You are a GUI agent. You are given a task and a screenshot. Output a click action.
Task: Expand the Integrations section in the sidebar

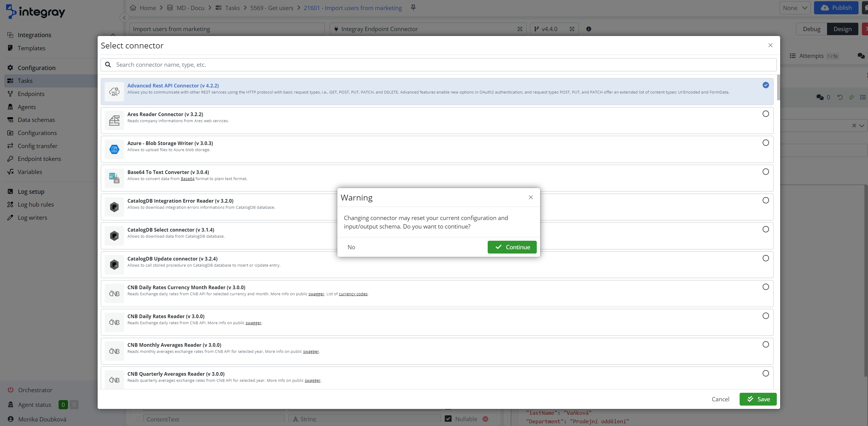click(34, 35)
